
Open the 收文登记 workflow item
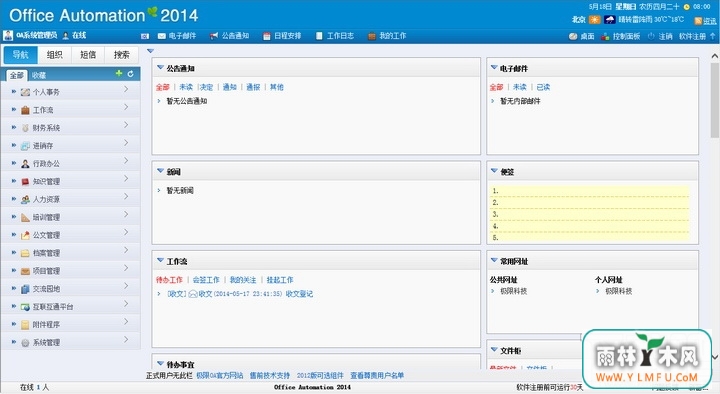point(299,294)
